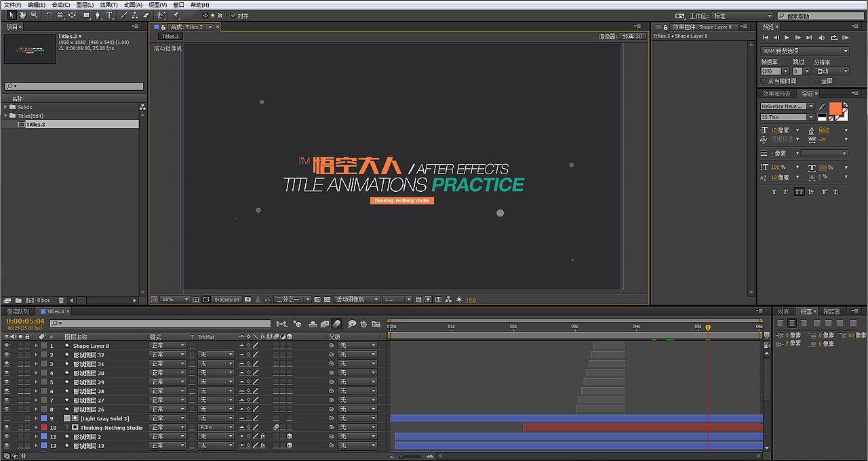The image size is (868, 461).
Task: Select the Pan Behind anchor point tool
Action: pyautogui.click(x=71, y=15)
